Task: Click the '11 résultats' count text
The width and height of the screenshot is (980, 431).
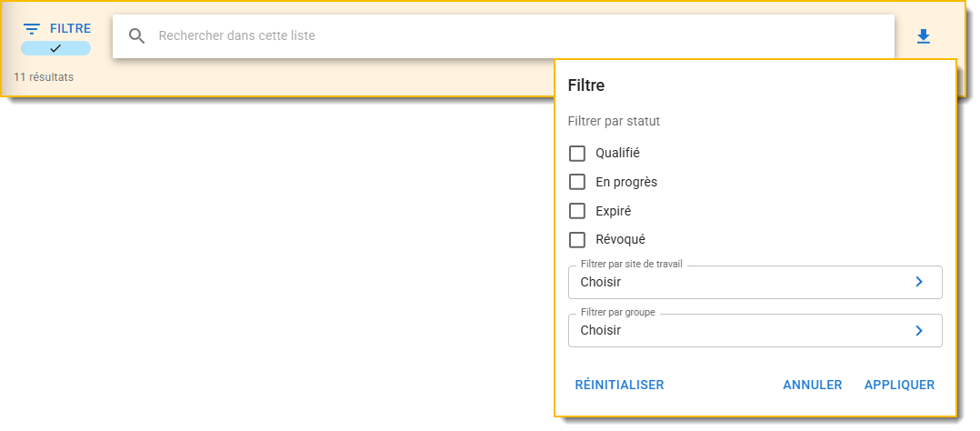Action: [44, 77]
